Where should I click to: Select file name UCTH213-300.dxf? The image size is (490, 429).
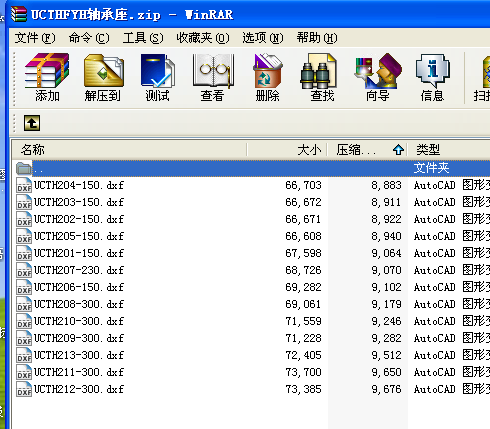coord(79,355)
